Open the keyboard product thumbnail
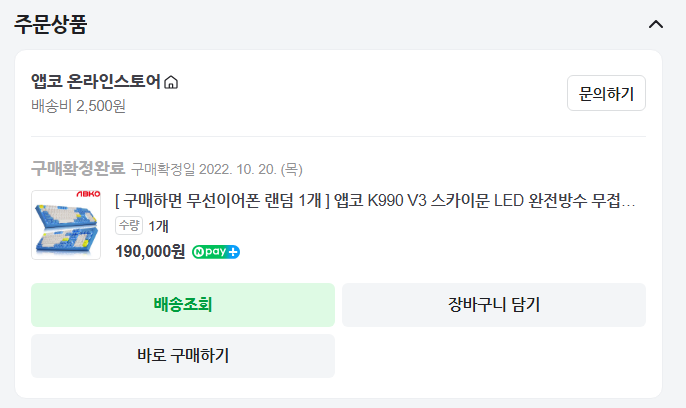The image size is (686, 408). pyautogui.click(x=66, y=225)
